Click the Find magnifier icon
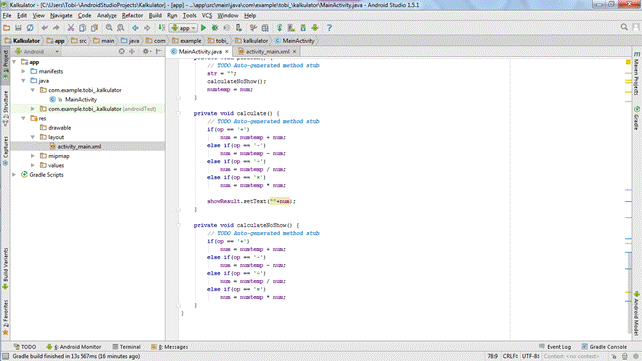The image size is (642, 361). [109, 28]
